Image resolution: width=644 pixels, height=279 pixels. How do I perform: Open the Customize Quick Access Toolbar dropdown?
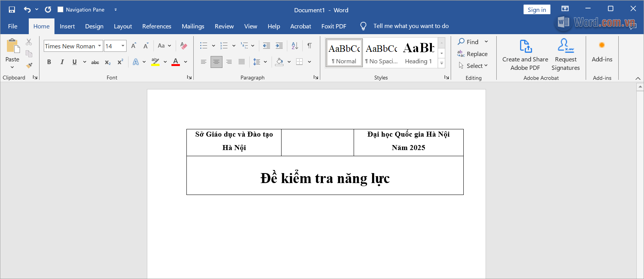coord(115,10)
